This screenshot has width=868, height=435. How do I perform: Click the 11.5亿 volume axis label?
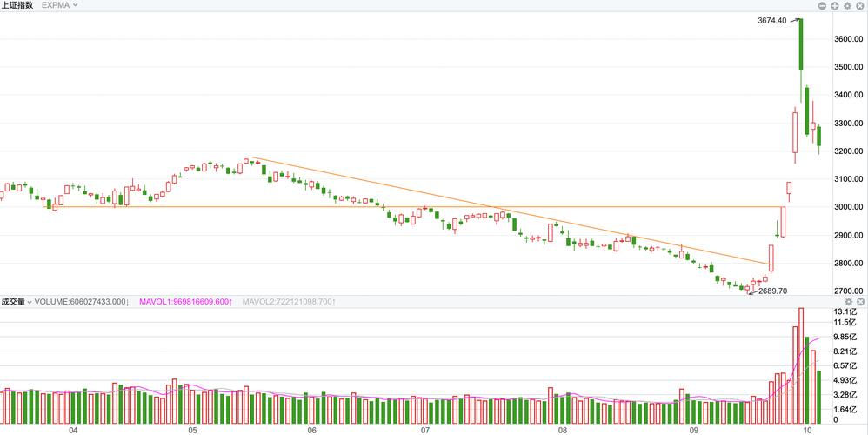click(x=845, y=322)
